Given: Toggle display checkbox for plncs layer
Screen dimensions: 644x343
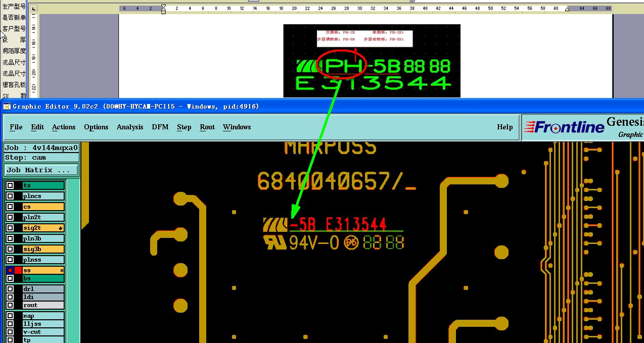Looking at the screenshot, I should pyautogui.click(x=10, y=196).
